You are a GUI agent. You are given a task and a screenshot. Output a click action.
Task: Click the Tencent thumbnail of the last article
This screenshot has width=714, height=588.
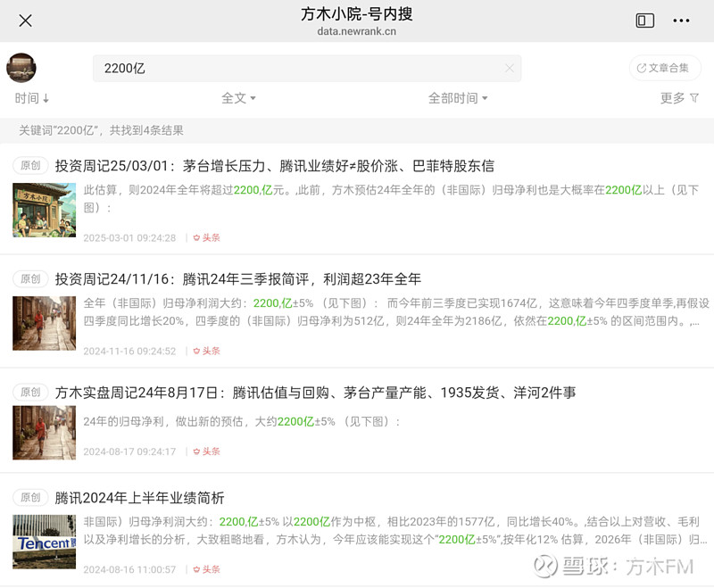(44, 539)
